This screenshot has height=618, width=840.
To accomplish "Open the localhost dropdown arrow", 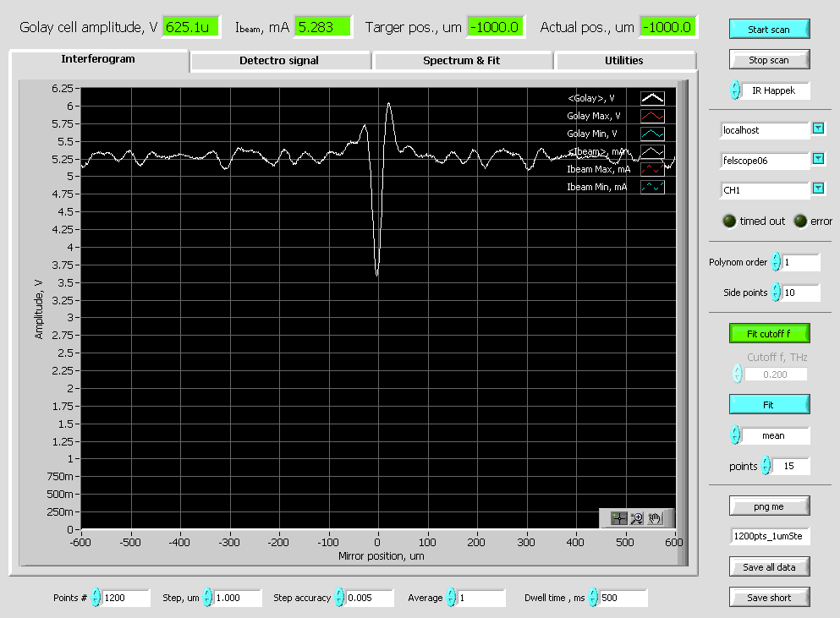I will (818, 128).
